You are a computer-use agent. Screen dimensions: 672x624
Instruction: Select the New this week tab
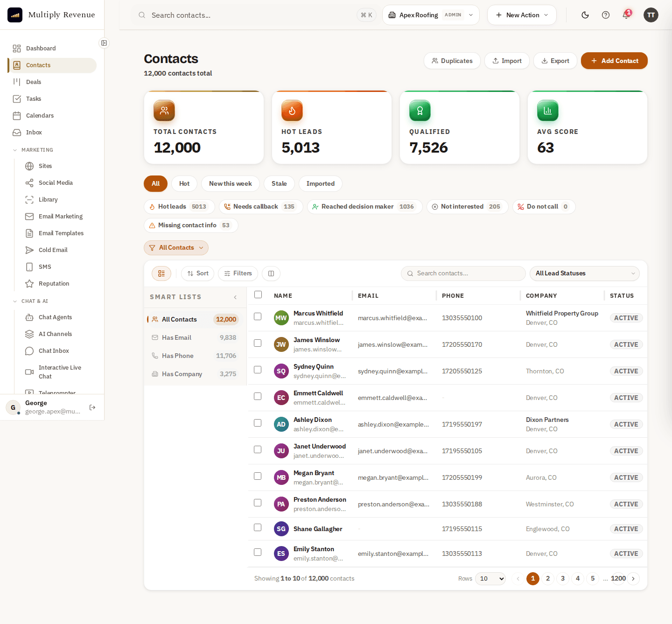pos(231,184)
